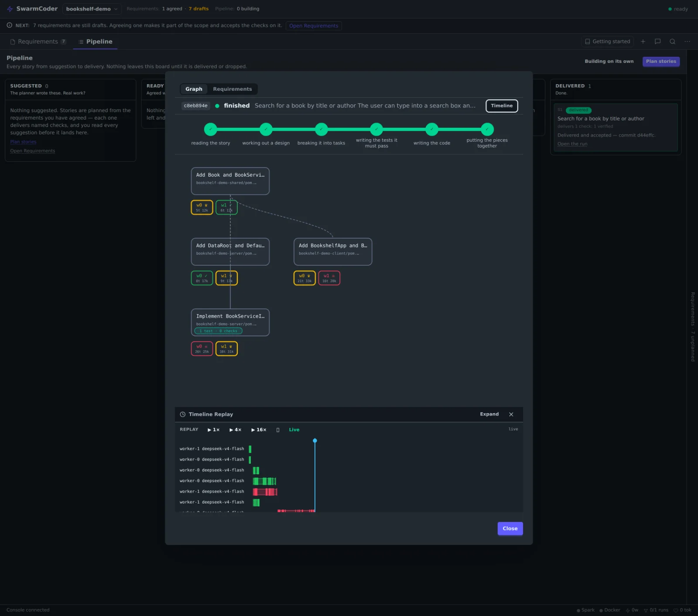The image size is (698, 616).
Task: Open the bookshelf-demo project dropdown
Action: pyautogui.click(x=92, y=9)
